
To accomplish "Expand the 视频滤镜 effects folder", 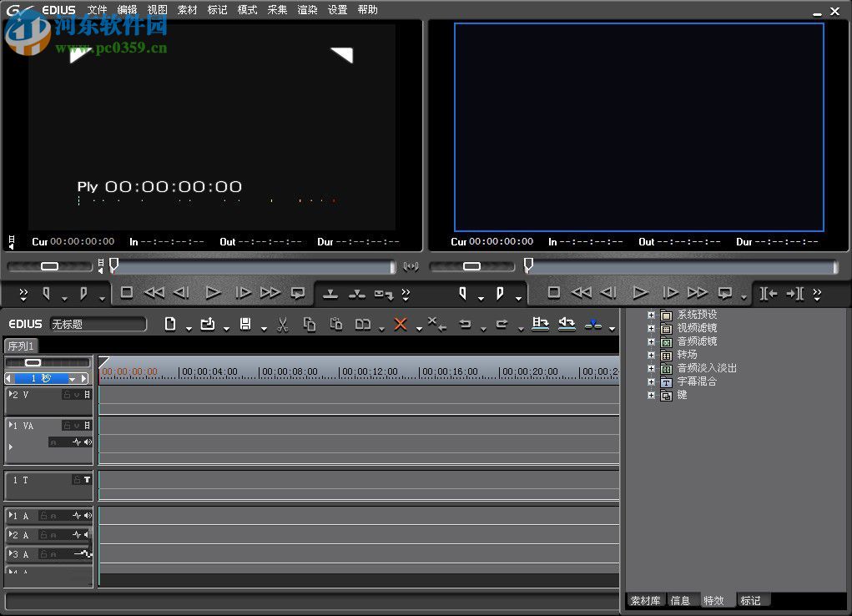I will click(652, 329).
